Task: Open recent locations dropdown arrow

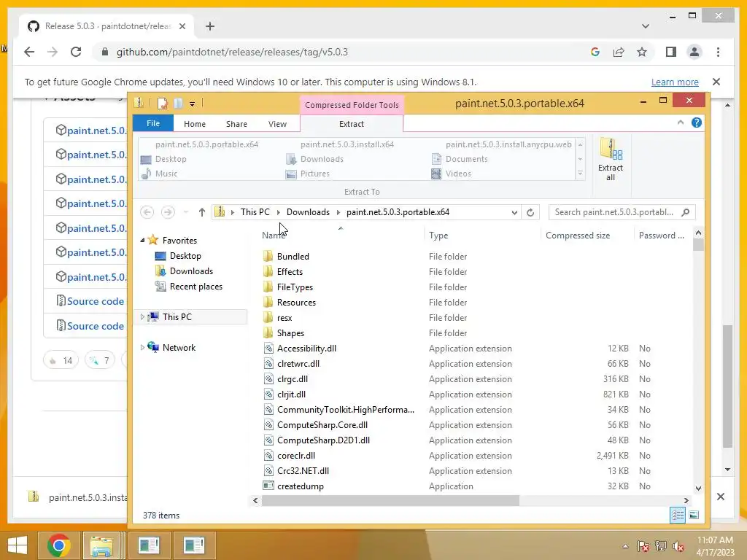Action: (x=186, y=212)
